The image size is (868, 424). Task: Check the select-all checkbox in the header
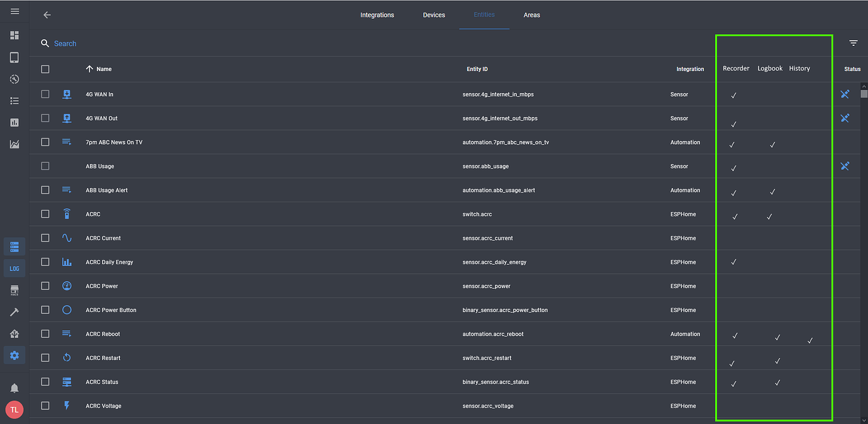(x=45, y=69)
